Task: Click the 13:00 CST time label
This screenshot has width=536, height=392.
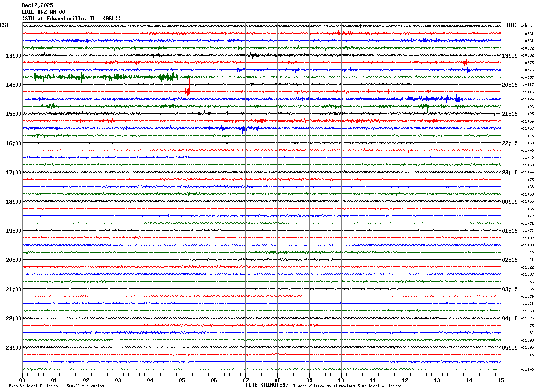Action: (x=13, y=56)
